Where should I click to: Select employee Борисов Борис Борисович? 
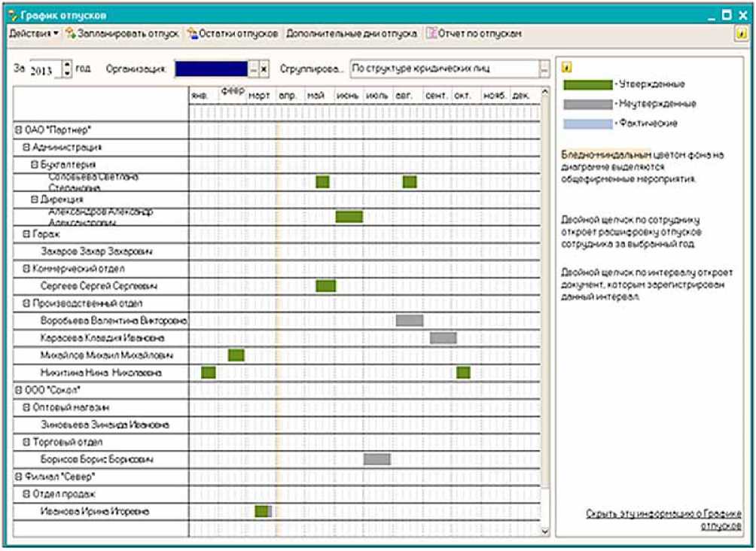[x=97, y=459]
